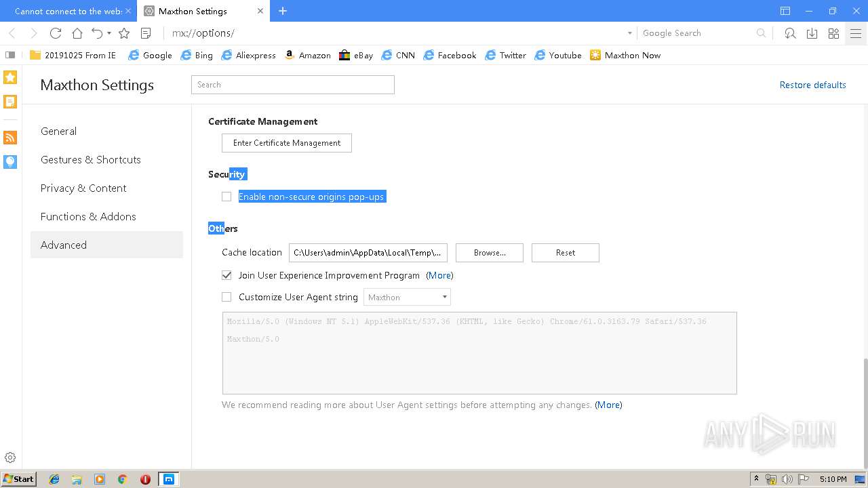
Task: Close the Cannot connect tab
Action: click(128, 11)
